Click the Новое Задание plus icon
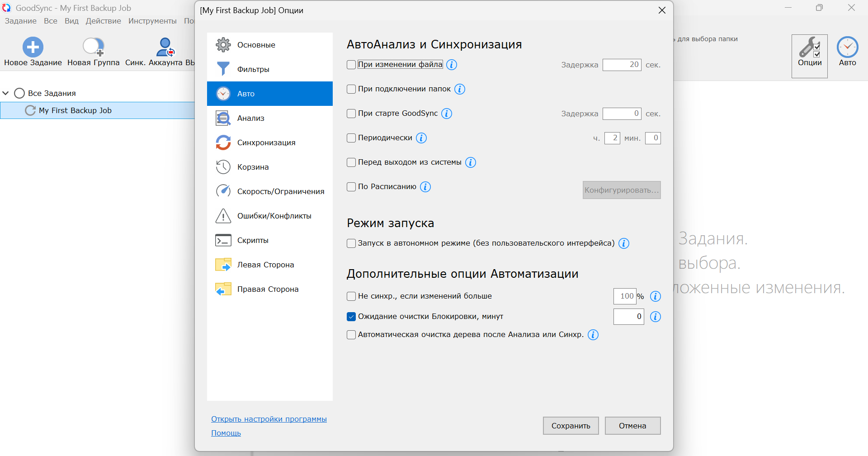 pos(33,47)
